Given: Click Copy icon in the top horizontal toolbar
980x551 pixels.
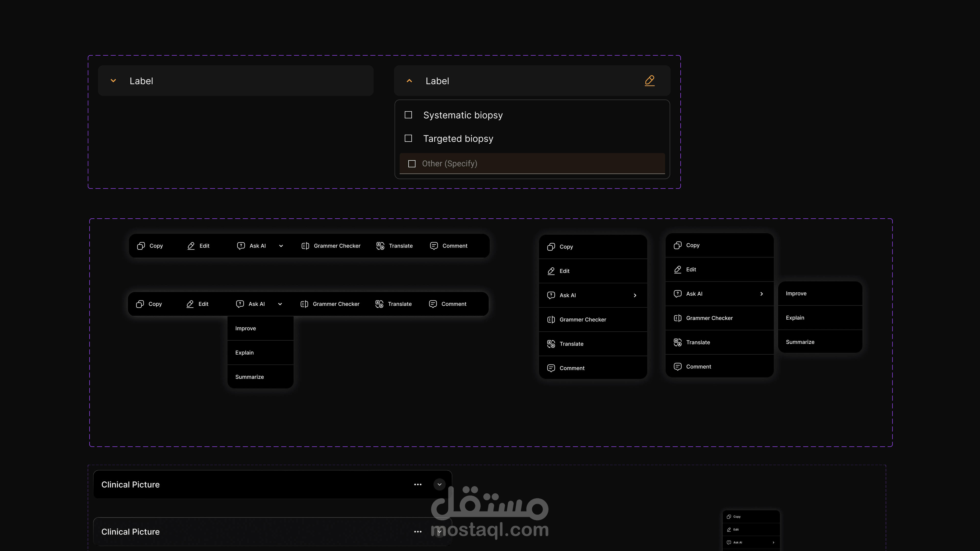Looking at the screenshot, I should point(141,246).
